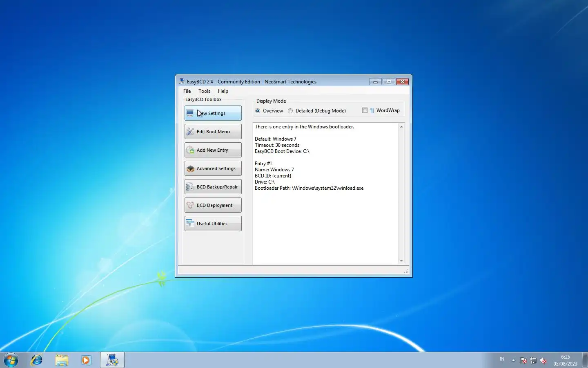The width and height of the screenshot is (588, 368).
Task: Open the taskbar clock showing 6:25
Action: [566, 360]
